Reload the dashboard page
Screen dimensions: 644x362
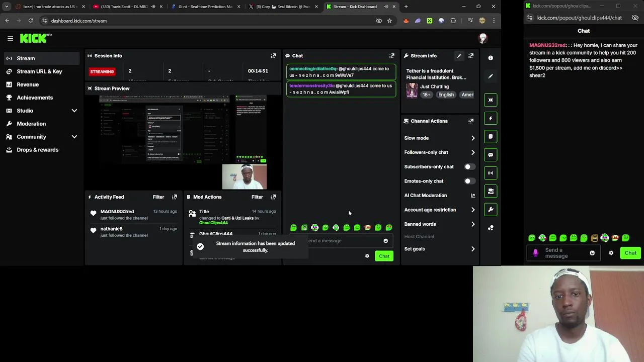(31, 21)
